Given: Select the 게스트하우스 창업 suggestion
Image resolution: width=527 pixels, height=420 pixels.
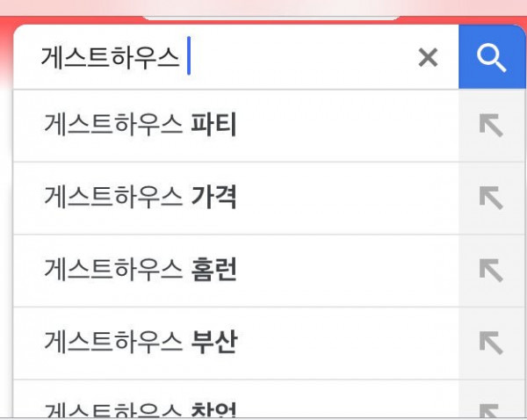Looking at the screenshot, I should (236, 400).
